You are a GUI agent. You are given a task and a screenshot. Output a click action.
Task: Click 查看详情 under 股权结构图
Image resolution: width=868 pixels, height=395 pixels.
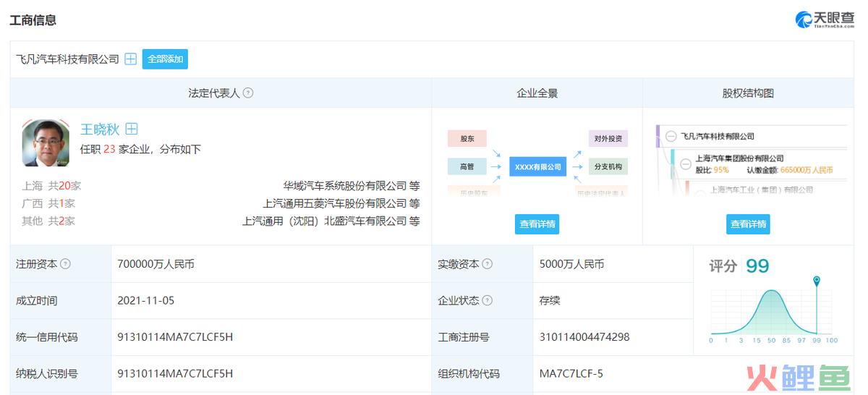tap(748, 224)
